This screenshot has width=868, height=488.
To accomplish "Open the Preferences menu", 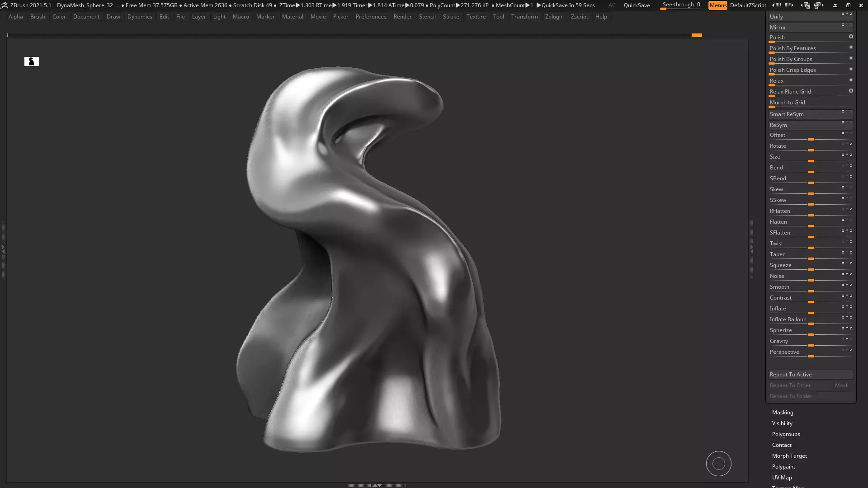I will click(x=371, y=17).
